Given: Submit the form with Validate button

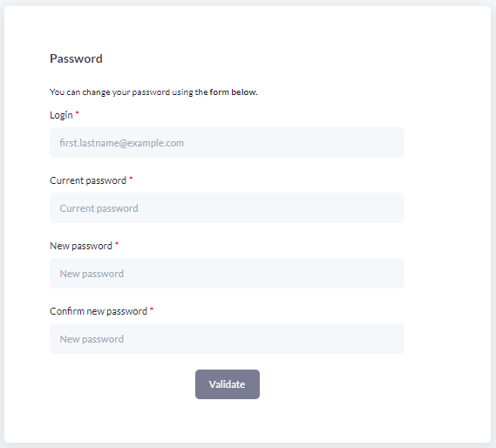Looking at the screenshot, I should pyautogui.click(x=228, y=384).
